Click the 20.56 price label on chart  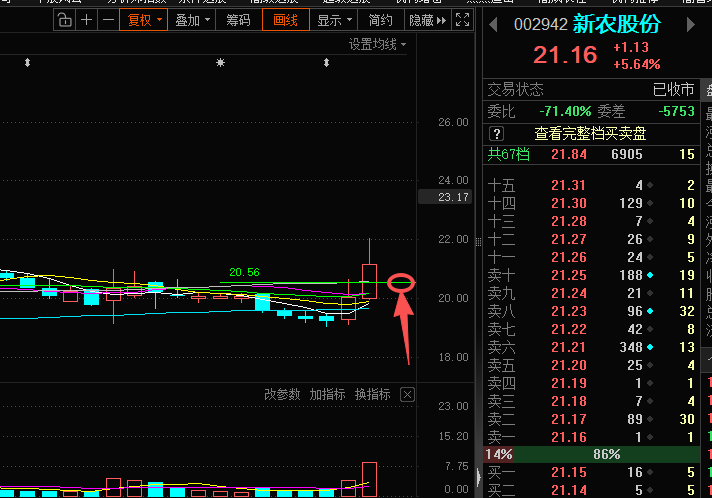tap(244, 272)
